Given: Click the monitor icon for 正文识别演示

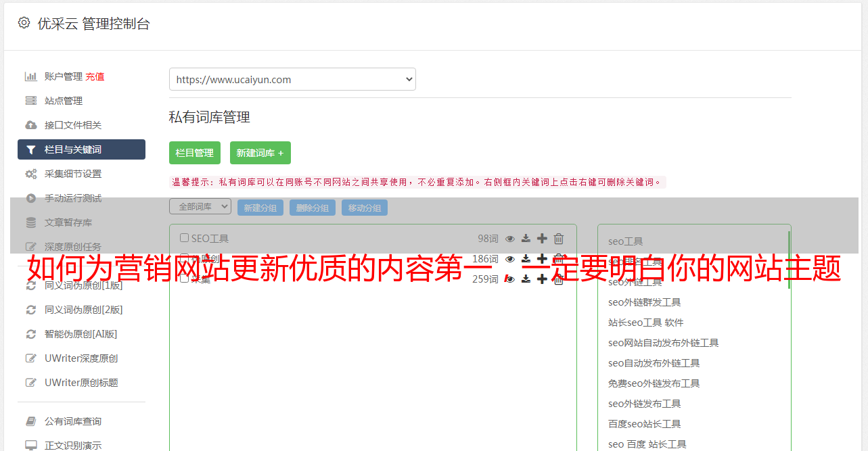Looking at the screenshot, I should [x=31, y=446].
